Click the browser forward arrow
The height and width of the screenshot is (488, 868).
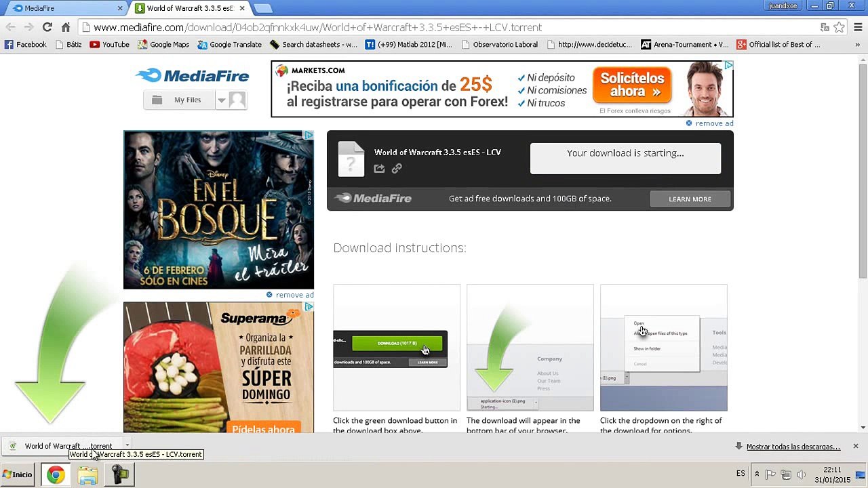(28, 27)
